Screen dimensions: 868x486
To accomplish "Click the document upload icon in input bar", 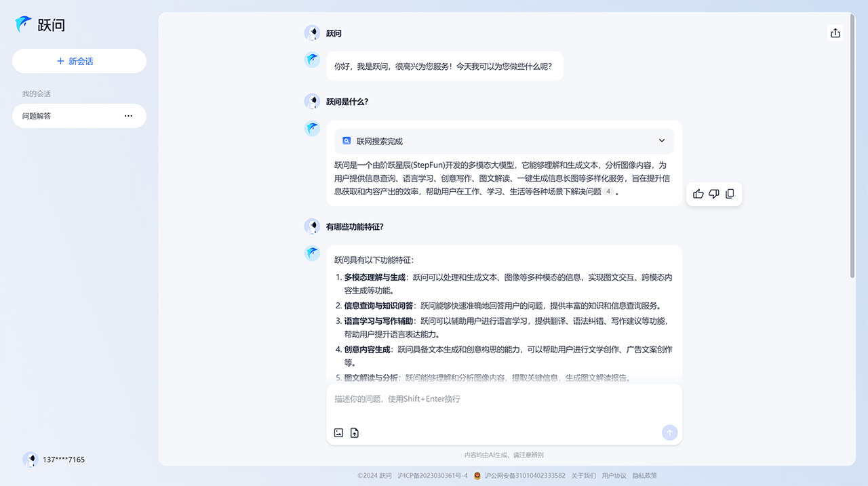I will pos(355,432).
